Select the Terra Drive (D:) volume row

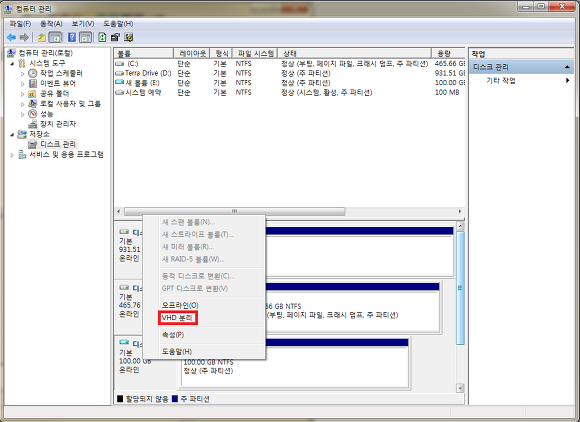pos(290,73)
